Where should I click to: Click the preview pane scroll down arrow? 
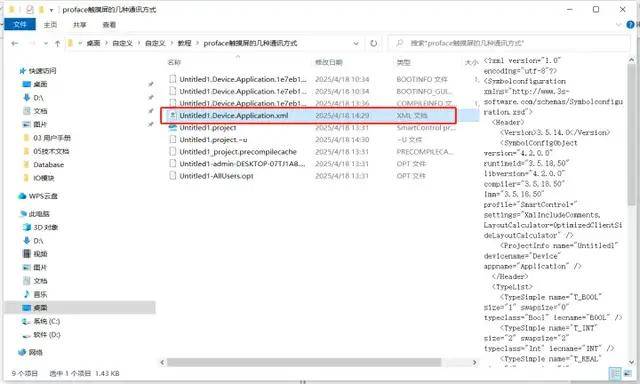point(631,362)
